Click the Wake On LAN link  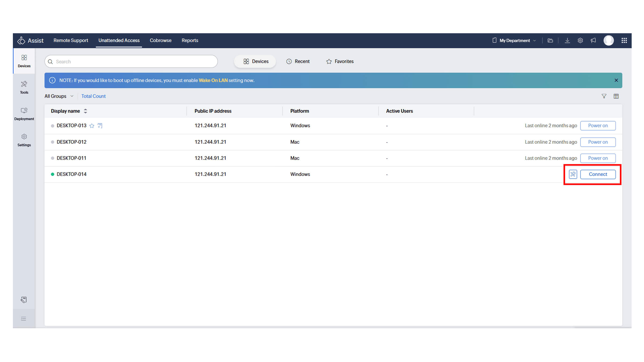click(213, 80)
